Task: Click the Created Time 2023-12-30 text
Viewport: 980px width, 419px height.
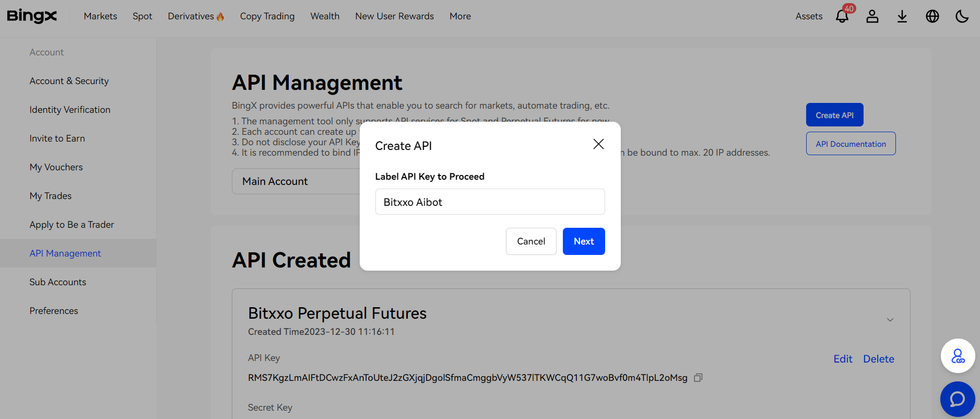Action: (321, 332)
